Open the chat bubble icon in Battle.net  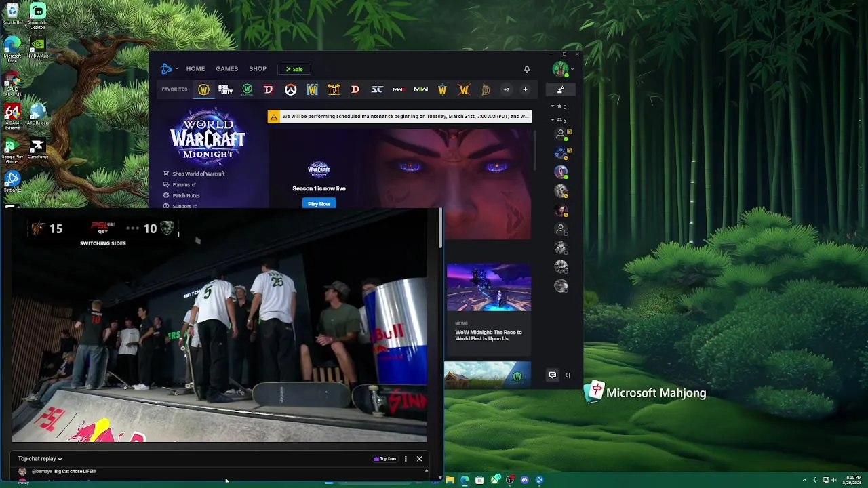tap(553, 375)
